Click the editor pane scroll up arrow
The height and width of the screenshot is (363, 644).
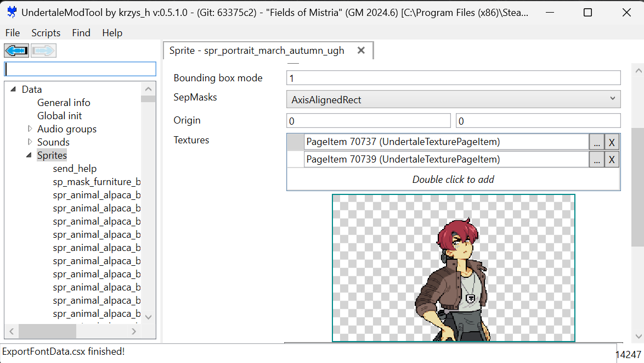(x=639, y=71)
